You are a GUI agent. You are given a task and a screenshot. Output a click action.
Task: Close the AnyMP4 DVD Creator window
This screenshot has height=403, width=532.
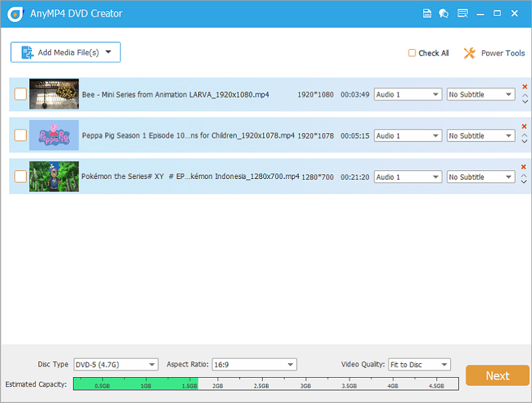(x=514, y=13)
